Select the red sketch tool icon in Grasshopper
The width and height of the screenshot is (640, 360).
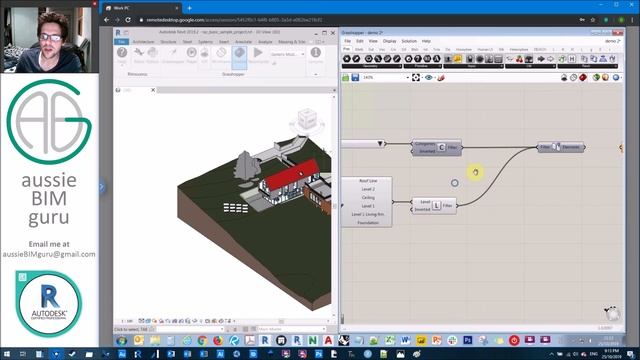[441, 78]
